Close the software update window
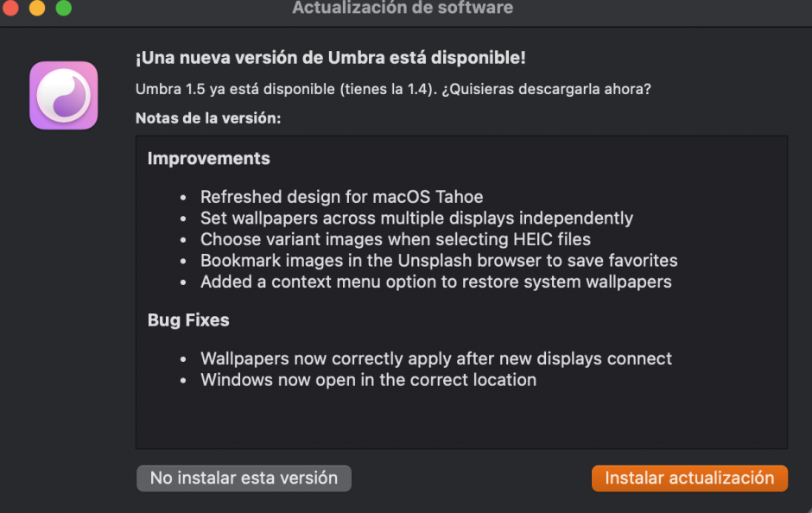The width and height of the screenshot is (812, 513). [10, 9]
